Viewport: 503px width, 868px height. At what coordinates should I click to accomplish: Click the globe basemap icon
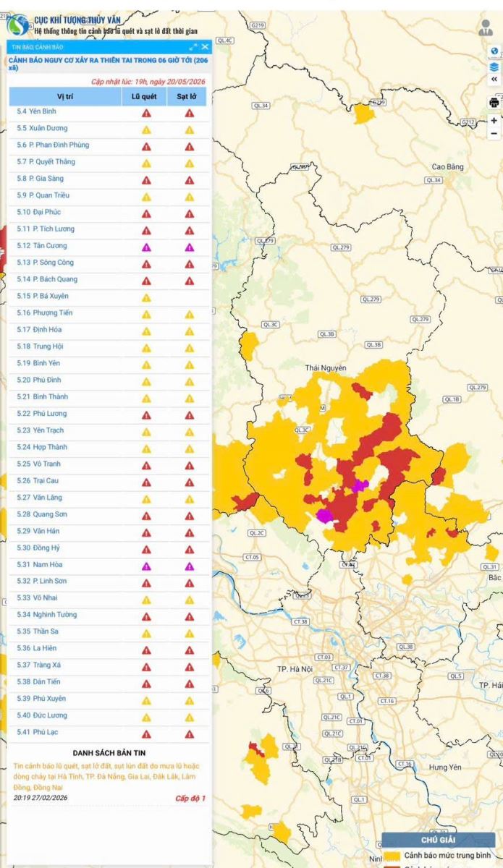pos(494,51)
